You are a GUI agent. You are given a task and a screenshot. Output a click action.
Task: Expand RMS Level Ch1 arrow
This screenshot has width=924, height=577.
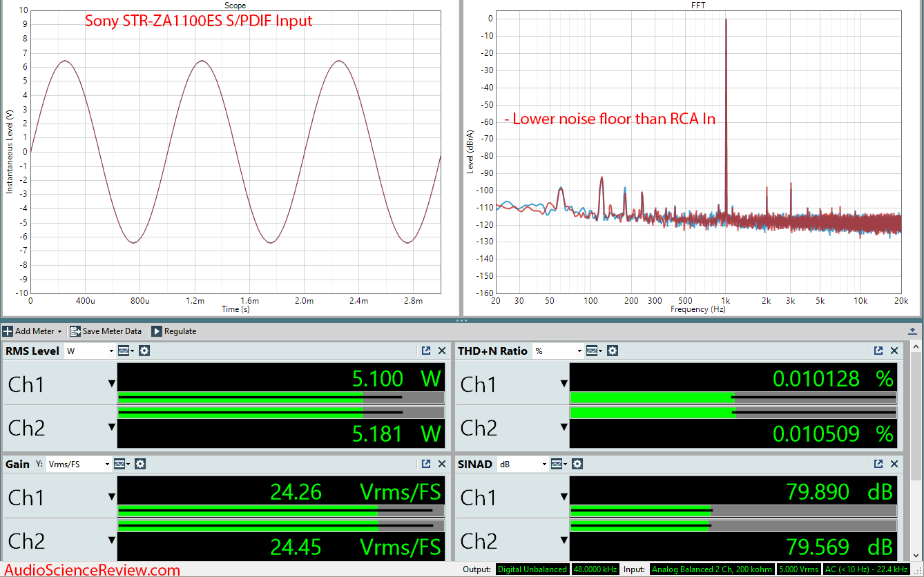click(111, 384)
